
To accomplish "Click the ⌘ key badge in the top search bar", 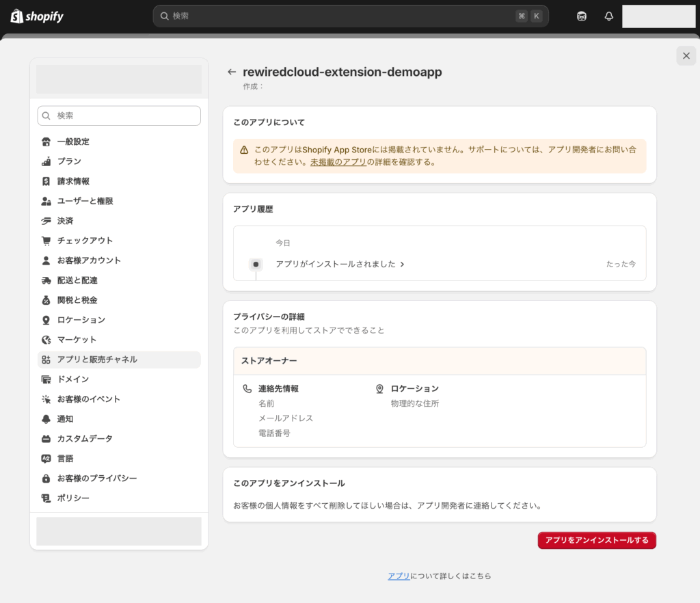I will coord(522,16).
